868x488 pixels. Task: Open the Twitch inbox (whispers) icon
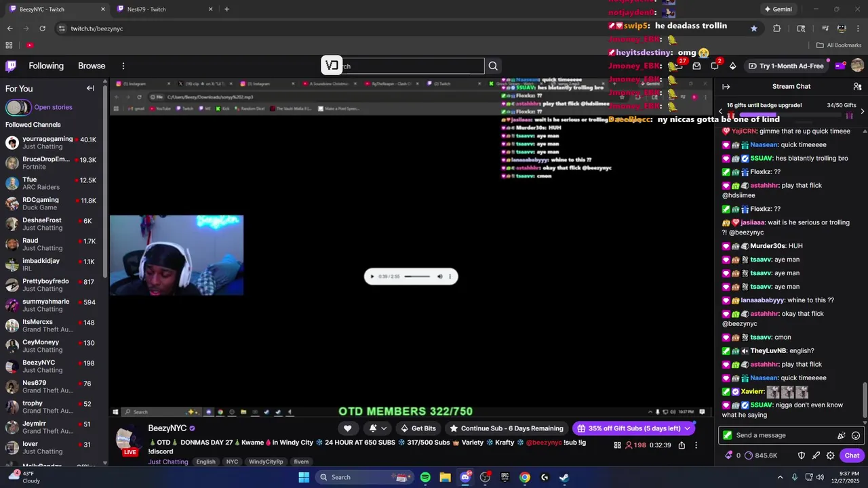pyautogui.click(x=696, y=66)
